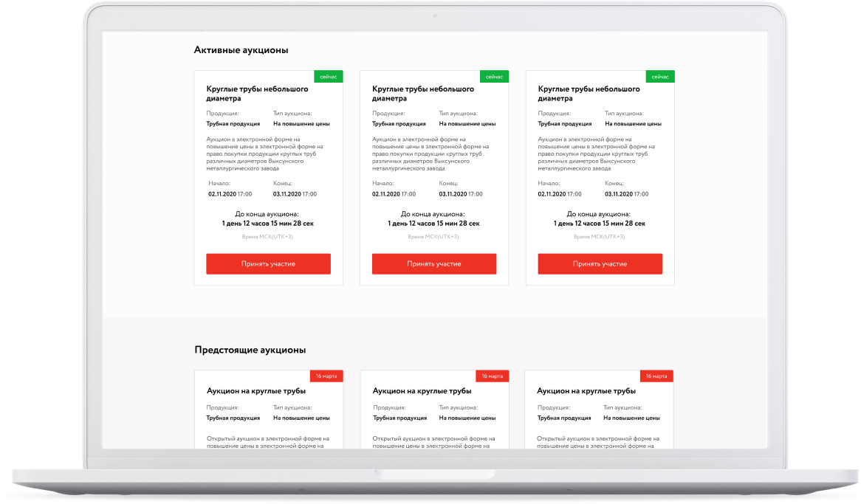This screenshot has width=861, height=504.
Task: Click red "16 марта" badge on first upcoming card
Action: [326, 376]
